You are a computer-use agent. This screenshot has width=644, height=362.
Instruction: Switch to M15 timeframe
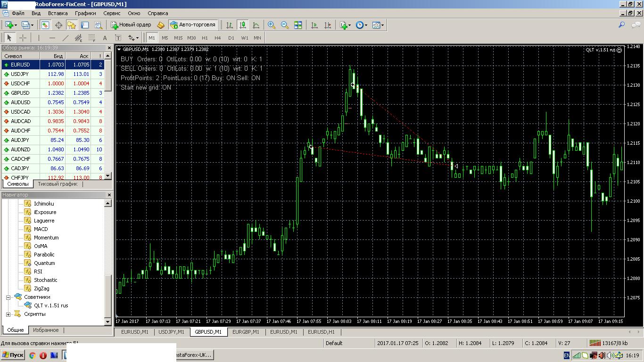click(x=178, y=38)
